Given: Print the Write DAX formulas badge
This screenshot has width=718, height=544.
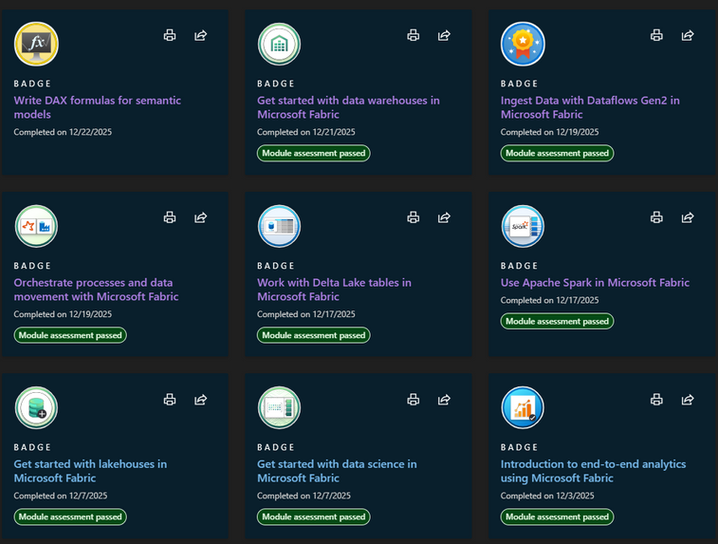Looking at the screenshot, I should coord(170,35).
